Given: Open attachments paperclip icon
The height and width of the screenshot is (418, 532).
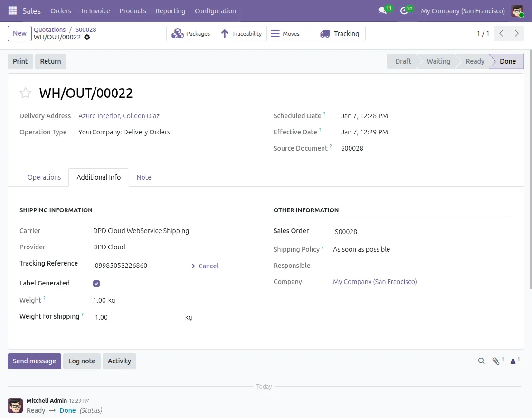Looking at the screenshot, I should (x=496, y=361).
